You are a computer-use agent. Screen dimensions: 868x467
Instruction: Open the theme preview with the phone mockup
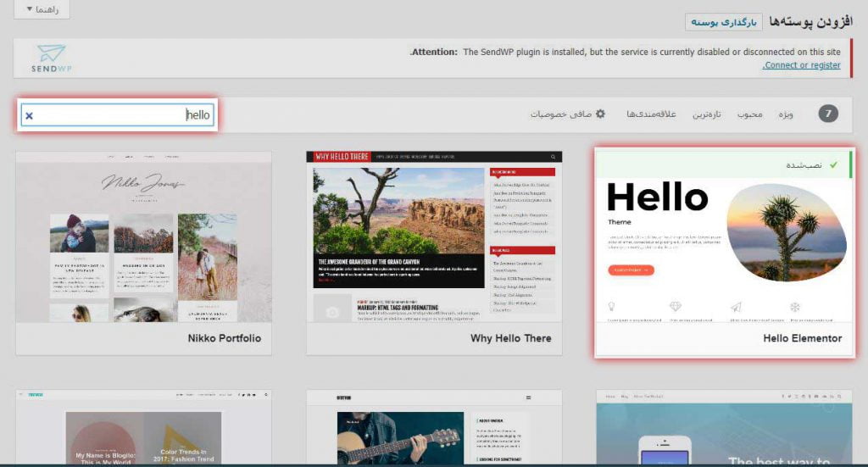pyautogui.click(x=724, y=427)
